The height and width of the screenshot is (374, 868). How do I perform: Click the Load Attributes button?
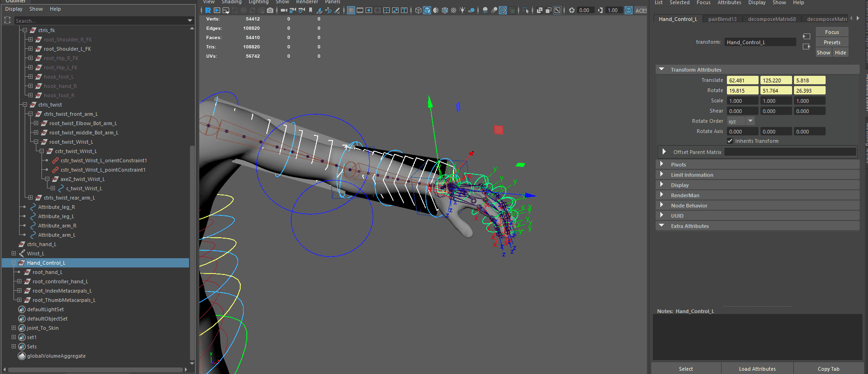(757, 369)
